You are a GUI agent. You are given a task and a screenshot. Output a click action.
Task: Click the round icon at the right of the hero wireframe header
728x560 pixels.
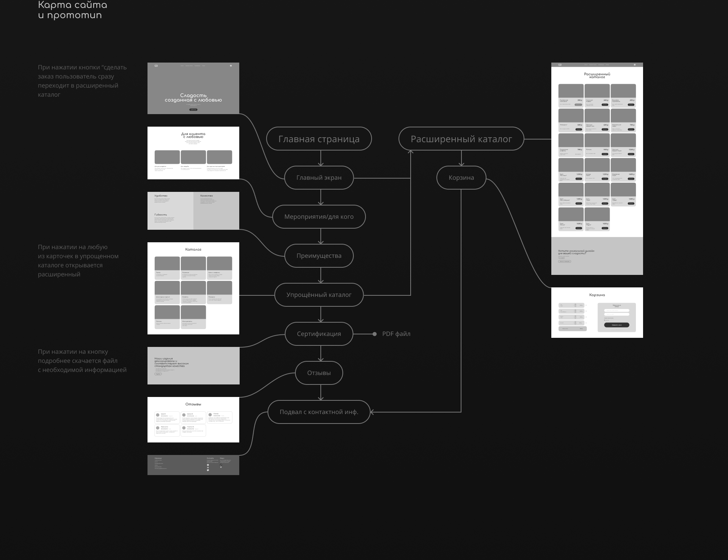pos(231,66)
